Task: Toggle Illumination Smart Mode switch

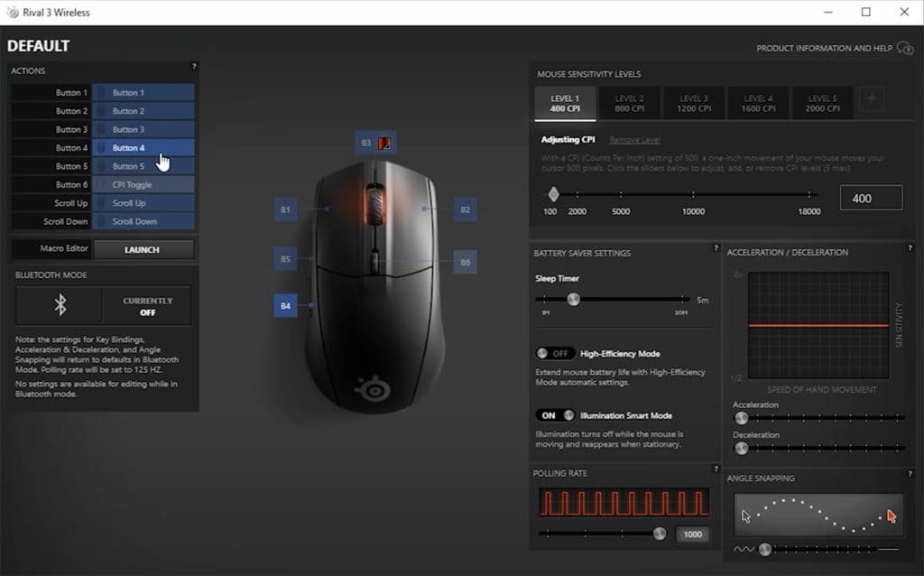Action: pos(555,415)
